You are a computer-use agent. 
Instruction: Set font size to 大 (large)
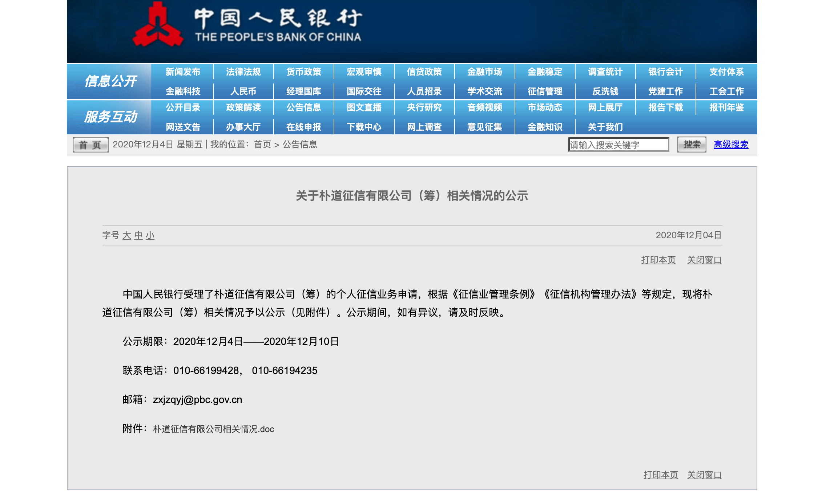click(x=126, y=236)
